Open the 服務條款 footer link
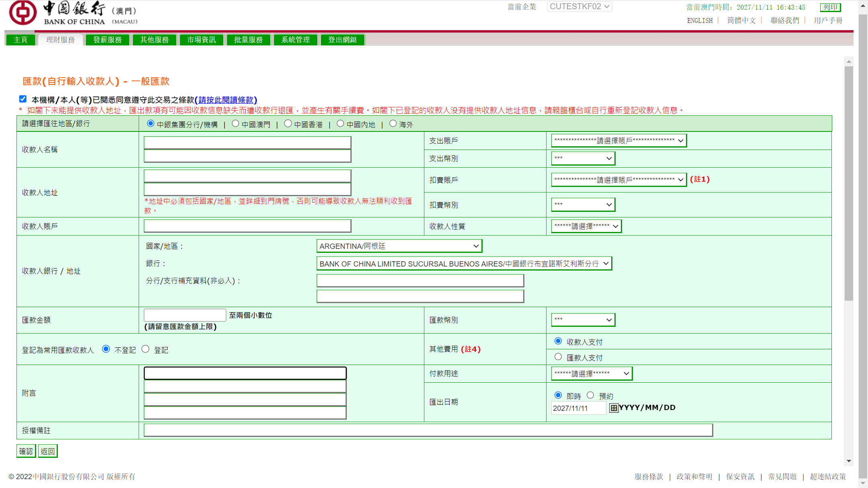The image size is (868, 488). point(649,477)
